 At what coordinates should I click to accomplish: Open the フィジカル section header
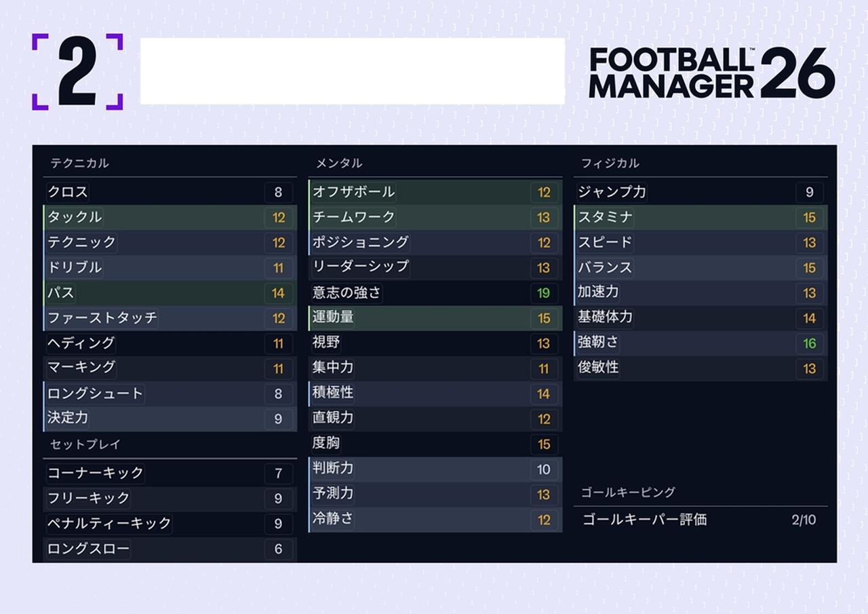click(610, 164)
